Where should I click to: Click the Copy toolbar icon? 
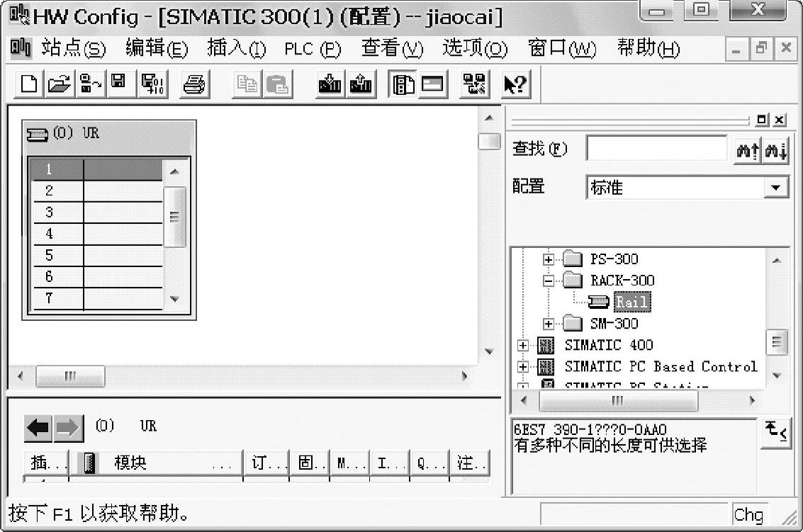(x=247, y=84)
